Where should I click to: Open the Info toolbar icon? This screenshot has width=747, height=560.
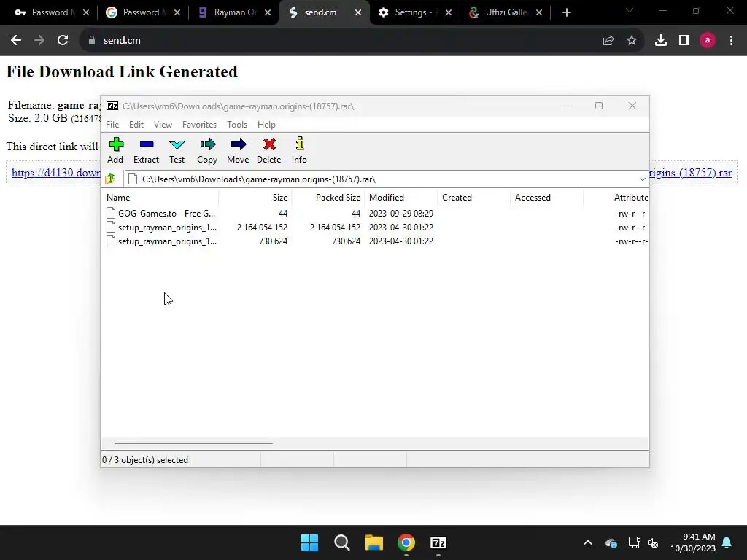tap(299, 150)
